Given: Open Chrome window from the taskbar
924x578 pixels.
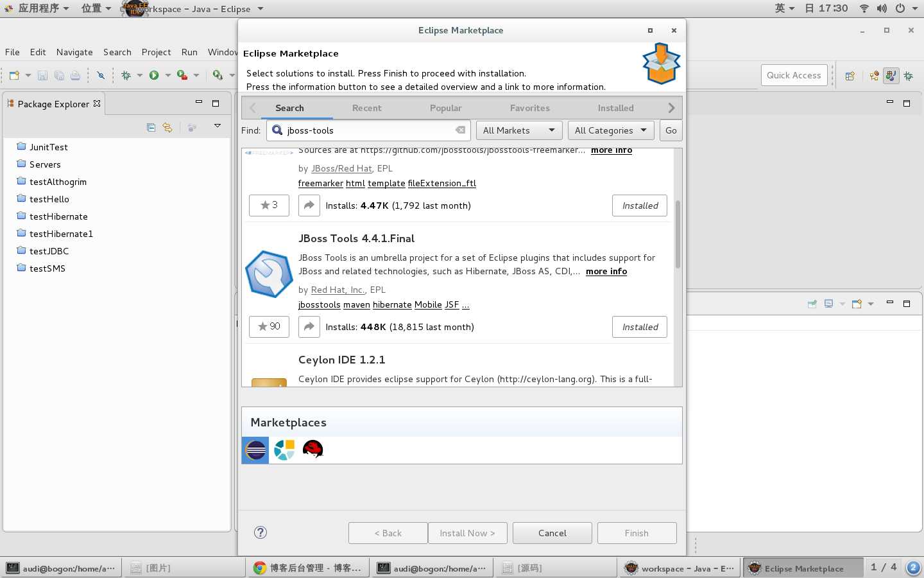Looking at the screenshot, I should [x=307, y=568].
